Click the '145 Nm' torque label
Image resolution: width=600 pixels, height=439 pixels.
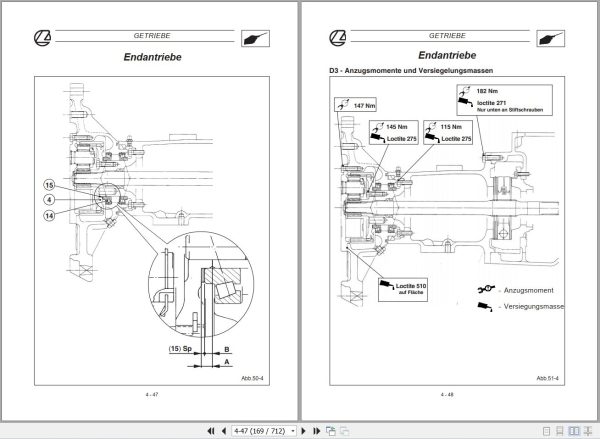pyautogui.click(x=397, y=127)
